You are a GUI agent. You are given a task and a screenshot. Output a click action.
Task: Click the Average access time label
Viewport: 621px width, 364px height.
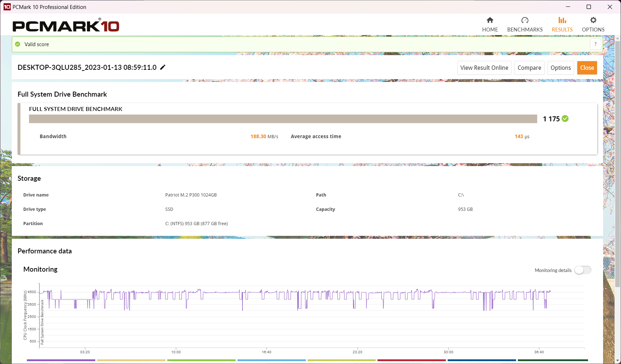[x=316, y=136]
